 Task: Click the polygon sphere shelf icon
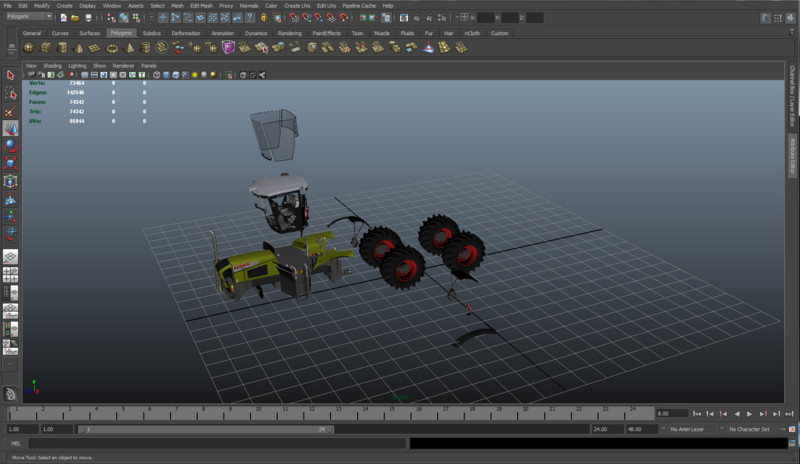tap(29, 47)
